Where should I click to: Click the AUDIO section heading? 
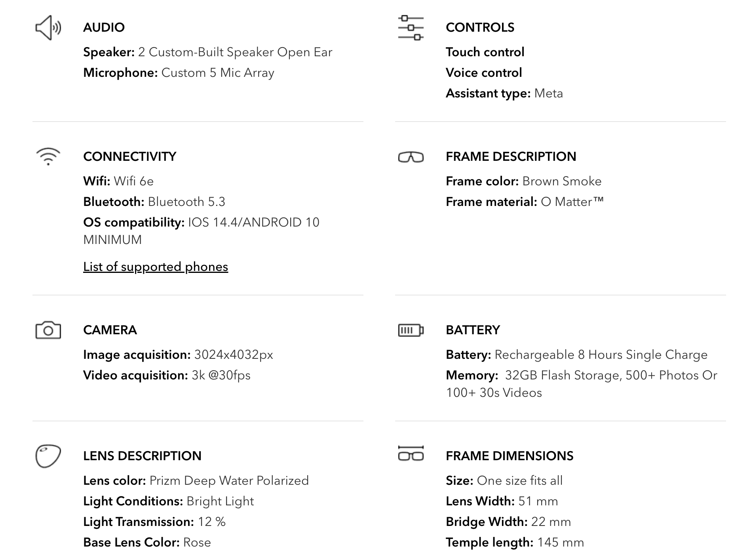coord(104,27)
